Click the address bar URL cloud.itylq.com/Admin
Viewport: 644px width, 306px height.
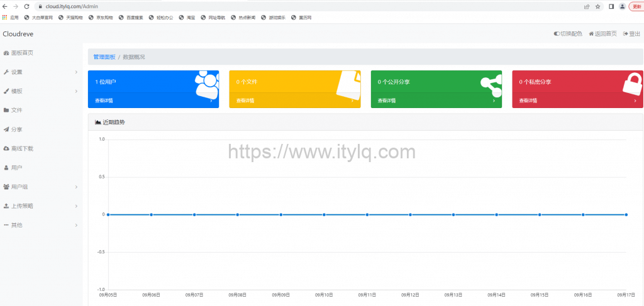point(72,6)
